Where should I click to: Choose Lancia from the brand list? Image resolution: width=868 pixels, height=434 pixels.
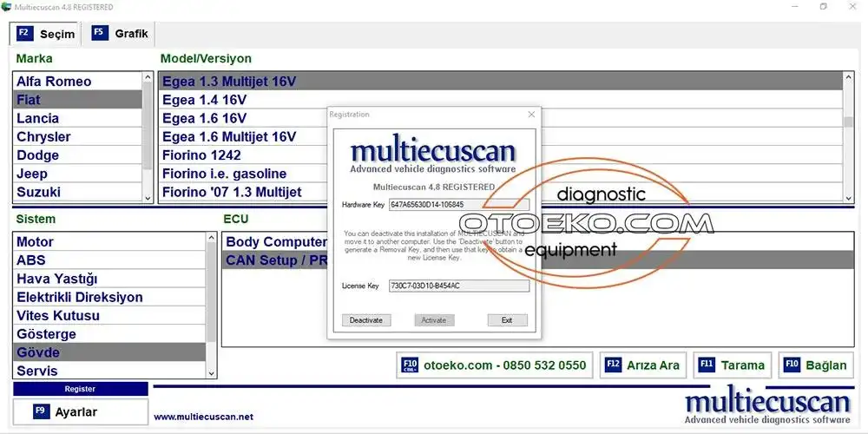77,118
